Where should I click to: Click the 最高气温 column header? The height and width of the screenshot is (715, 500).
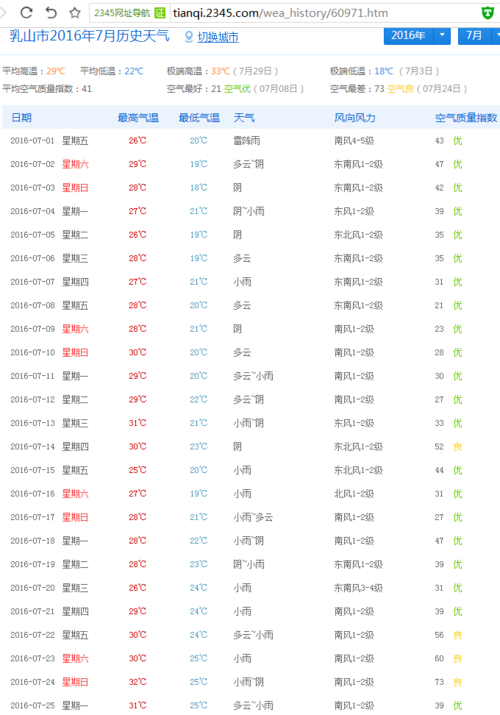point(138,118)
